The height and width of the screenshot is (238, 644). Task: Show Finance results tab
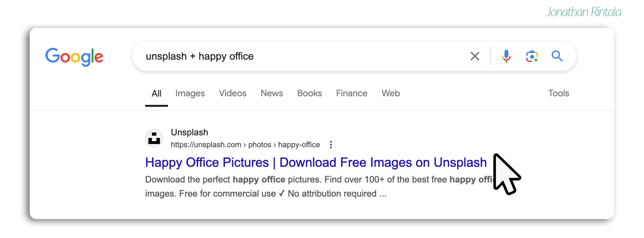351,93
